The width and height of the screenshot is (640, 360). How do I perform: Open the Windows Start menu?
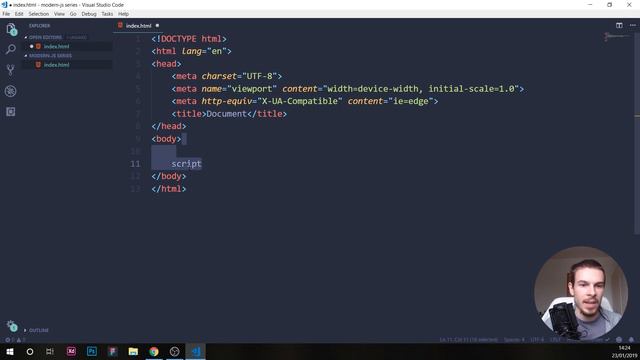point(10,351)
